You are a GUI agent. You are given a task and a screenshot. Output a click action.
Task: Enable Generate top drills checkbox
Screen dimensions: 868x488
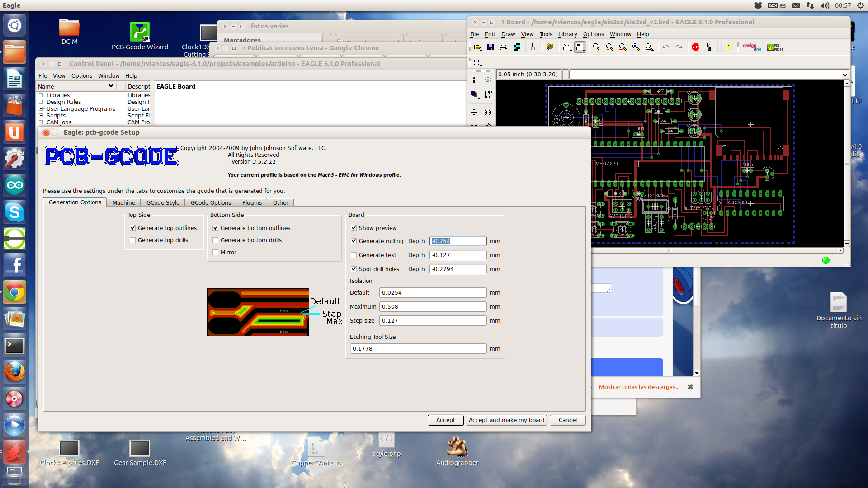(133, 240)
